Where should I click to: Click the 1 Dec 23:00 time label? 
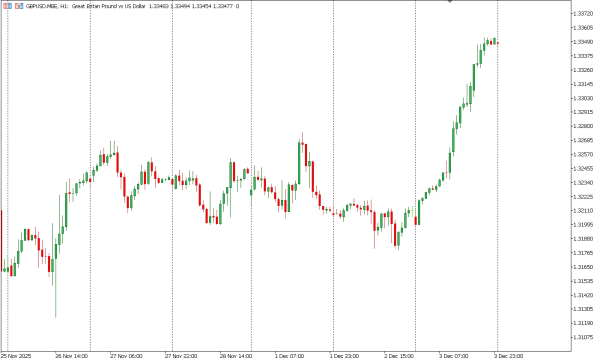344,356
